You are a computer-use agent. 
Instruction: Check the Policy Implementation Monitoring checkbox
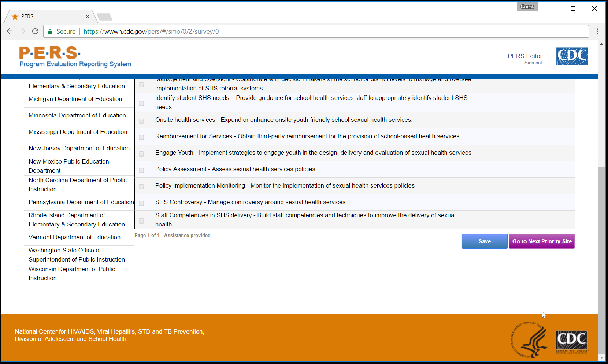pos(141,187)
